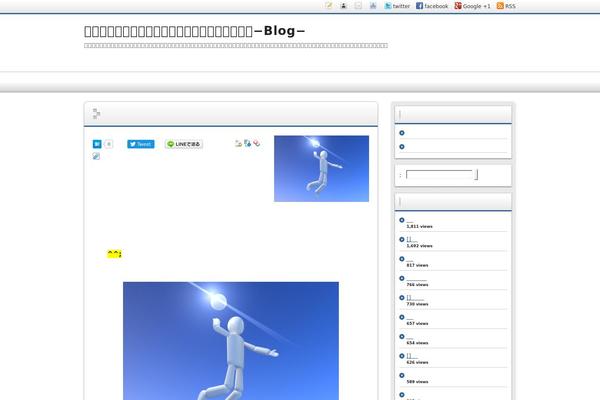The width and height of the screenshot is (600, 400).
Task: Open the RSS feed link
Action: [x=506, y=6]
